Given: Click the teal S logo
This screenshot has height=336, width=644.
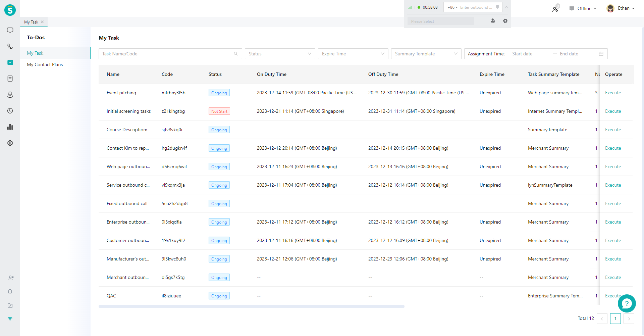Looking at the screenshot, I should point(10,10).
